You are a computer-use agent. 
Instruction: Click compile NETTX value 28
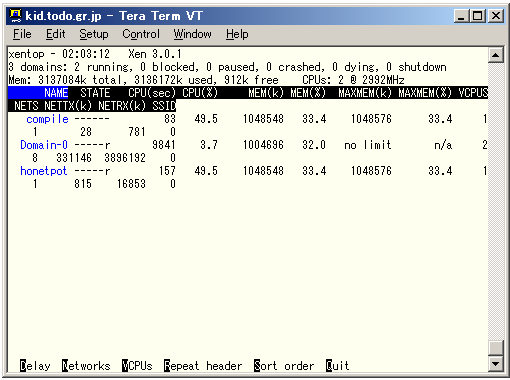(x=86, y=132)
